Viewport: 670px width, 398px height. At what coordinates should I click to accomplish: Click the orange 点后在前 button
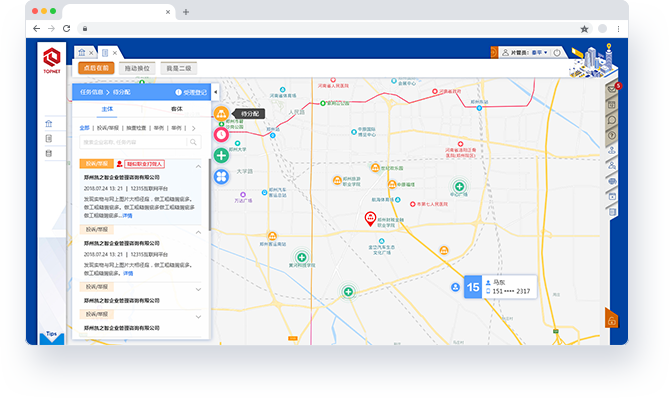point(96,68)
